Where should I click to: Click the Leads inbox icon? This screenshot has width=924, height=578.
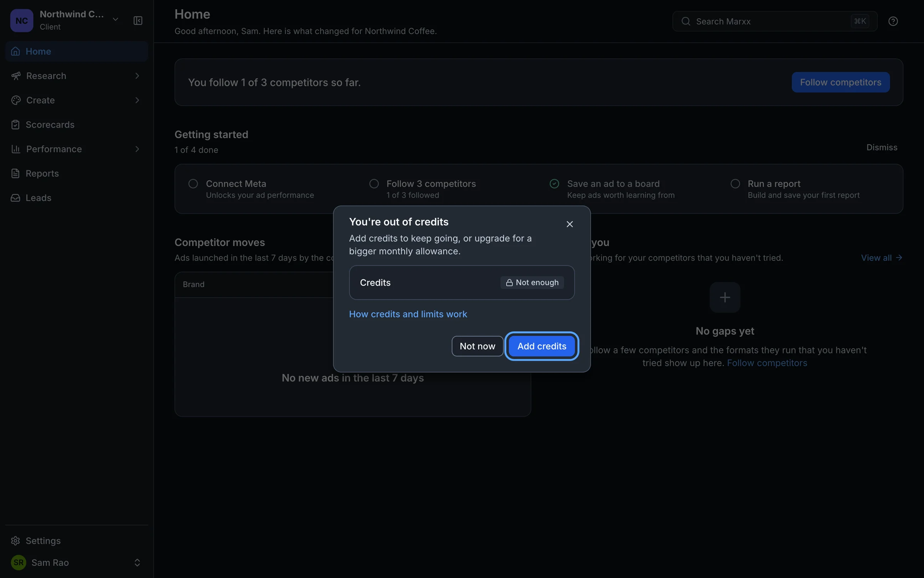(15, 198)
